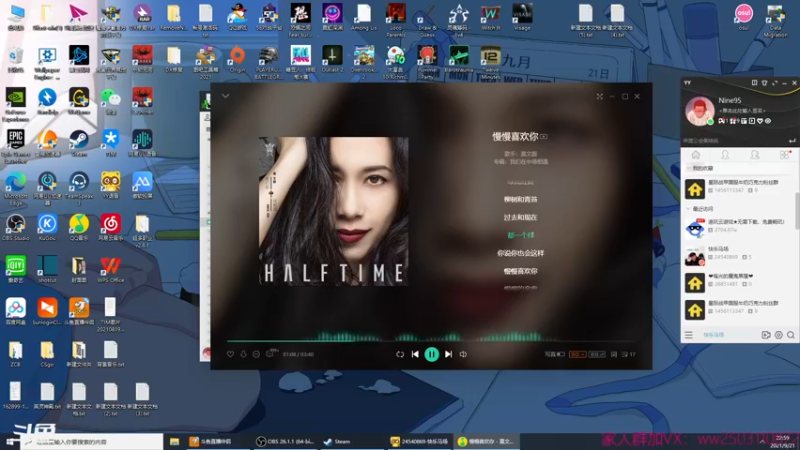Screen dimensions: 800x450
Task: Skip to the next track
Action: [x=448, y=354]
